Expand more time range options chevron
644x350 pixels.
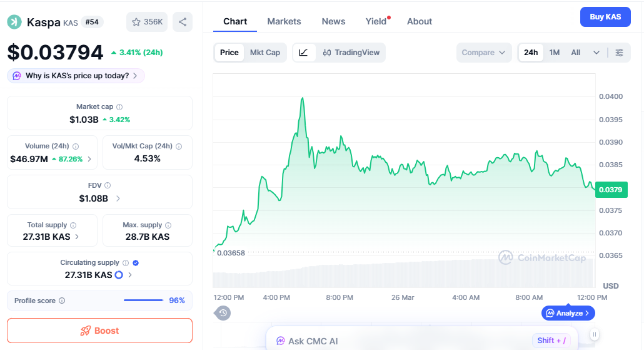tap(596, 53)
